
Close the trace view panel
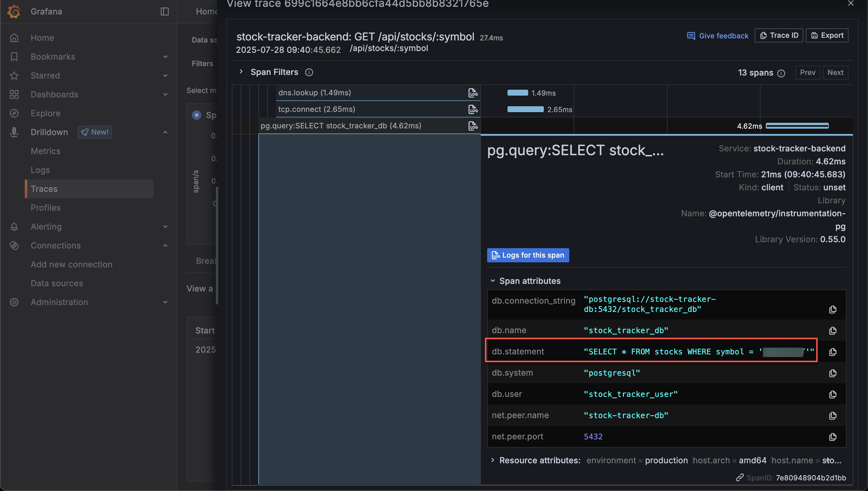coord(851,3)
